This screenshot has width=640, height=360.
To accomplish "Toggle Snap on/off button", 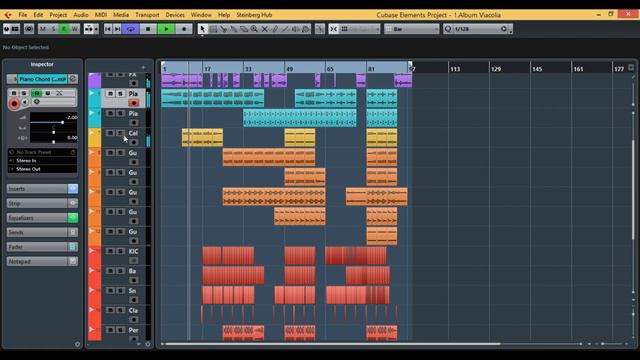I will click(333, 29).
